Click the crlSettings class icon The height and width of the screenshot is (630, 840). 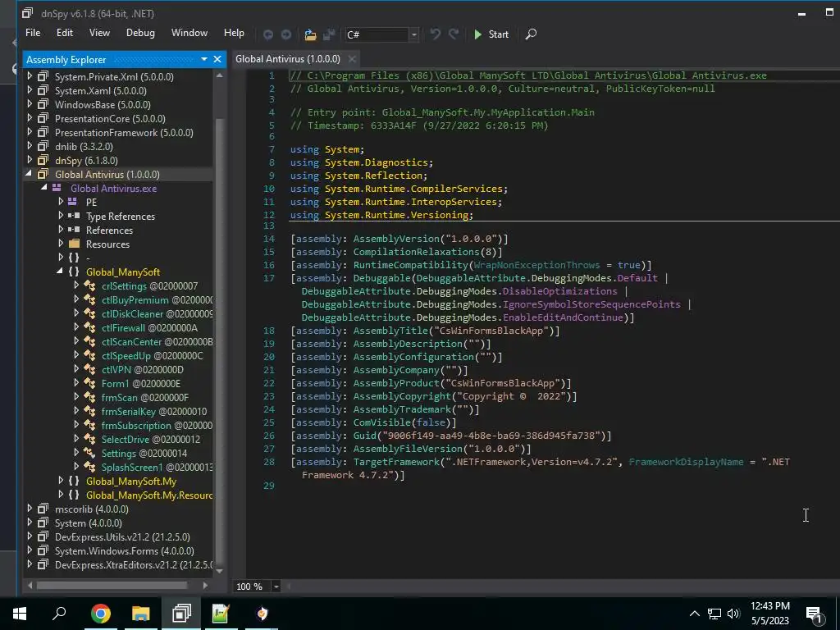pos(89,286)
